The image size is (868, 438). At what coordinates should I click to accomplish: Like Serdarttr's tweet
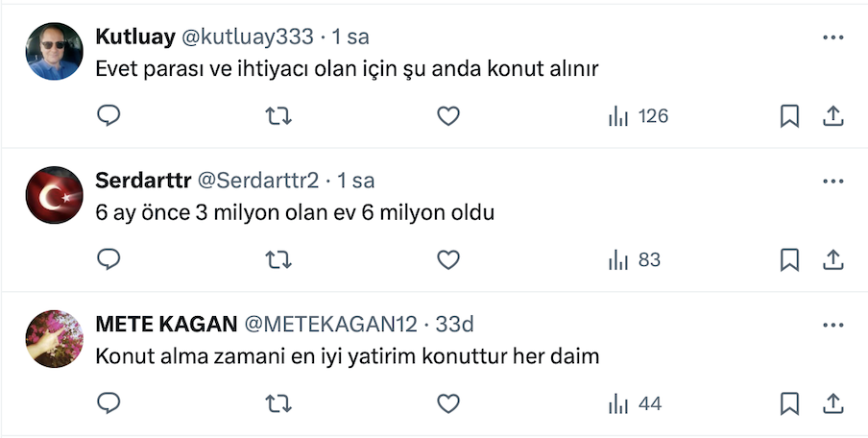click(447, 260)
